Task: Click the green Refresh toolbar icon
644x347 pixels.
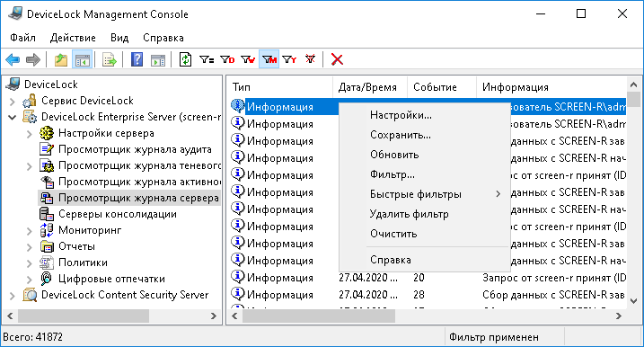Action: [185, 59]
